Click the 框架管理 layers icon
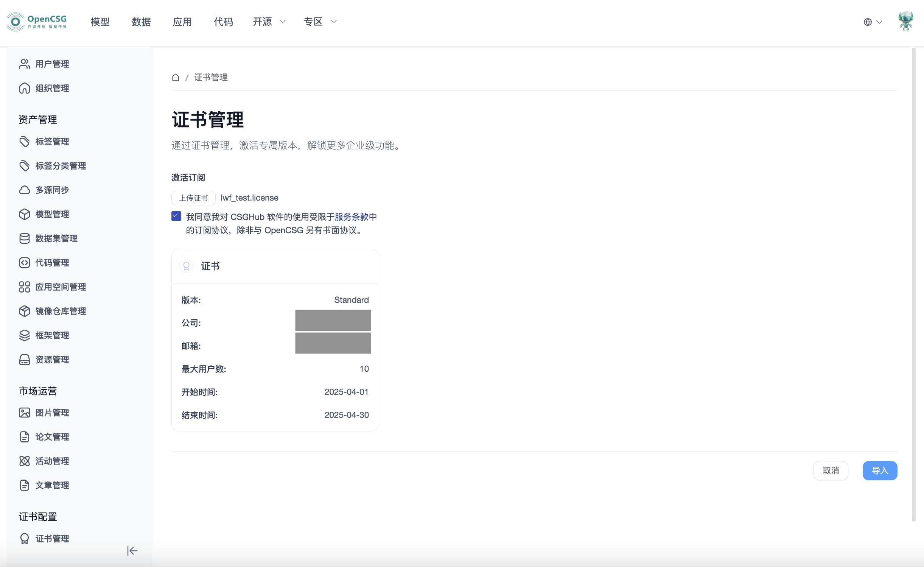Image resolution: width=924 pixels, height=567 pixels. tap(25, 335)
